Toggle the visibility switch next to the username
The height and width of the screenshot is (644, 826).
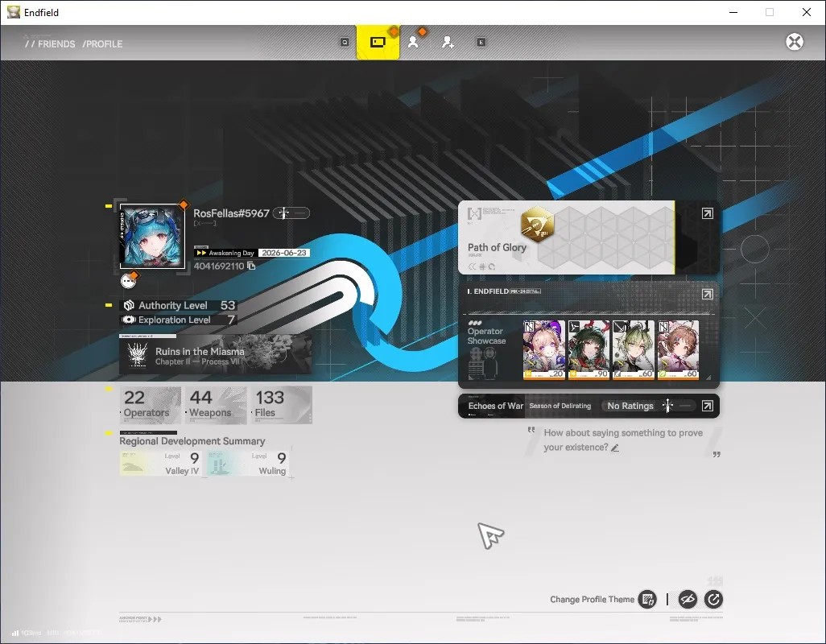(x=291, y=213)
